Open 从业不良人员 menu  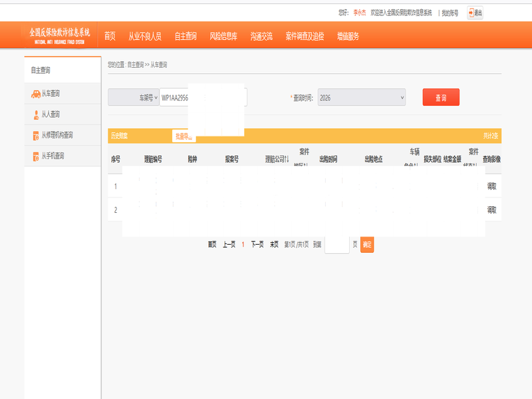145,36
